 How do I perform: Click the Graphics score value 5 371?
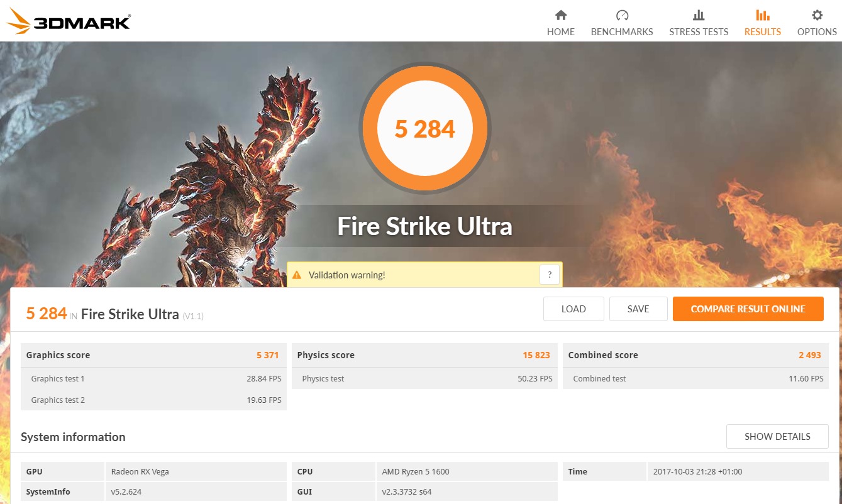click(267, 355)
